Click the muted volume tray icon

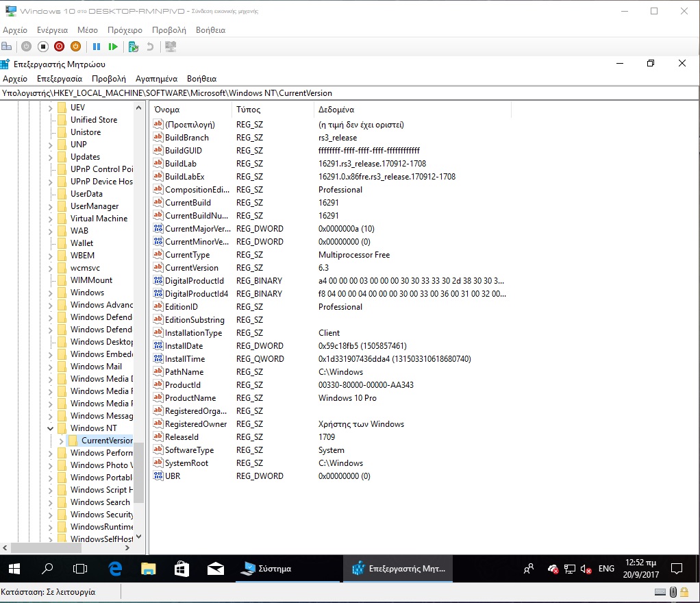(x=586, y=569)
